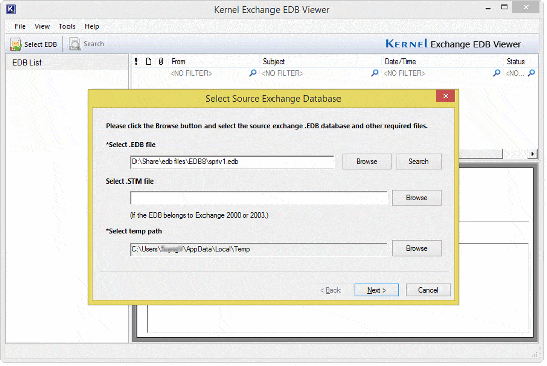Click the horizontal scrollbar right arrow
Image resolution: width=547 pixels, height=366 pixels.
pyautogui.click(x=532, y=154)
